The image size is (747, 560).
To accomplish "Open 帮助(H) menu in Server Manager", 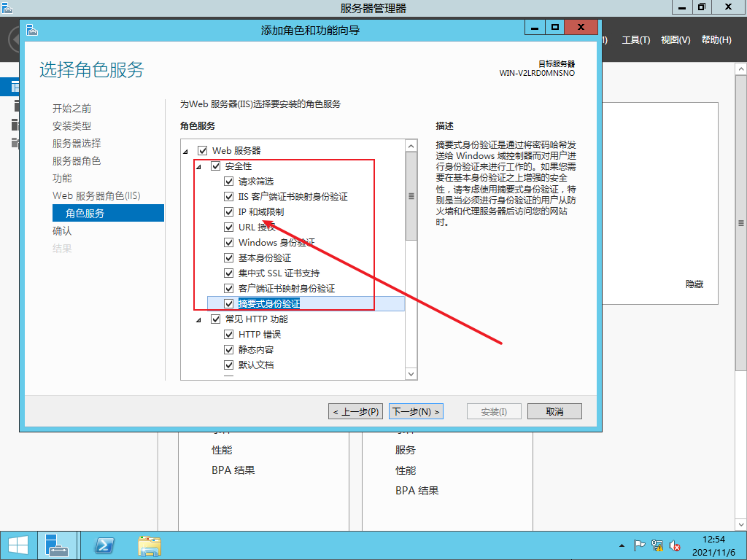I will click(716, 40).
